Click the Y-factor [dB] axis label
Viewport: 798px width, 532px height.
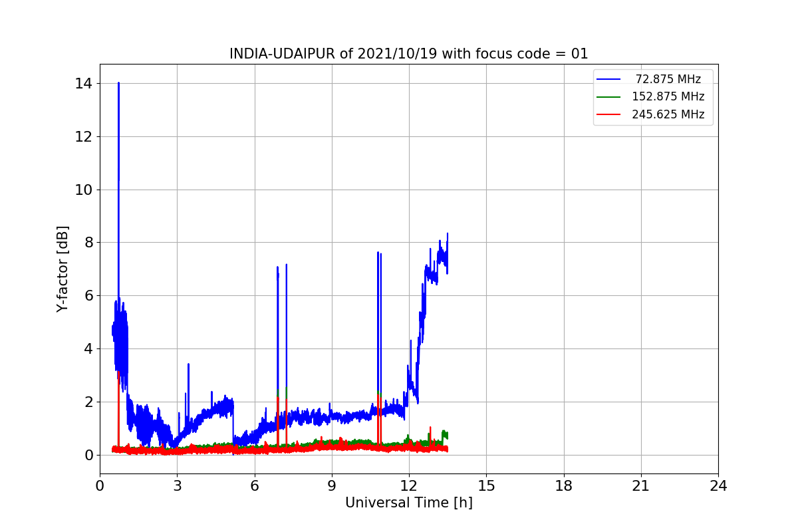[x=63, y=269]
